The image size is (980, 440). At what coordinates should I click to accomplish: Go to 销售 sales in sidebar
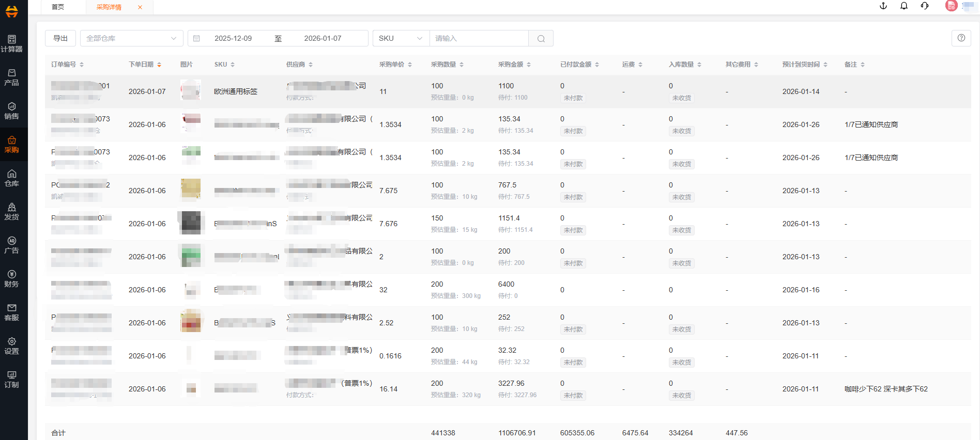pyautogui.click(x=11, y=111)
